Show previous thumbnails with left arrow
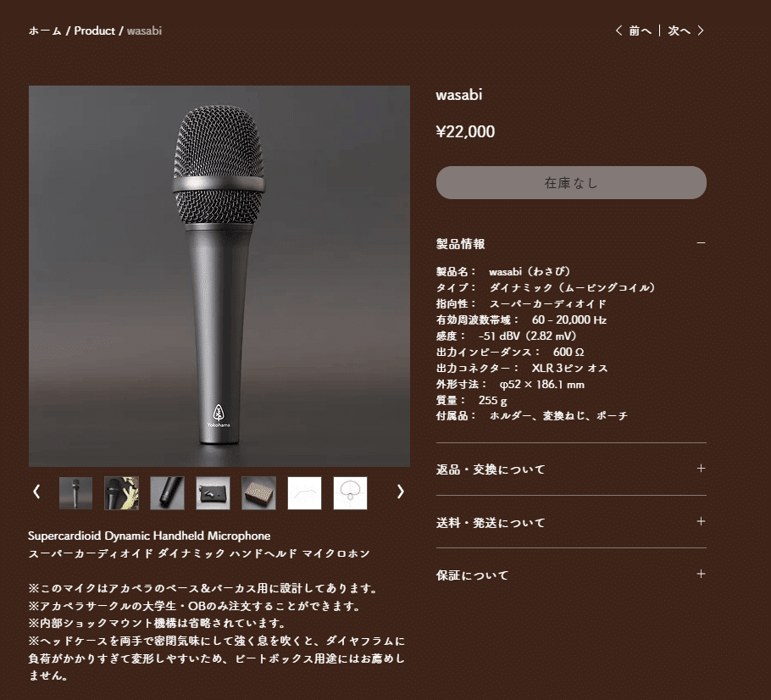 click(36, 492)
